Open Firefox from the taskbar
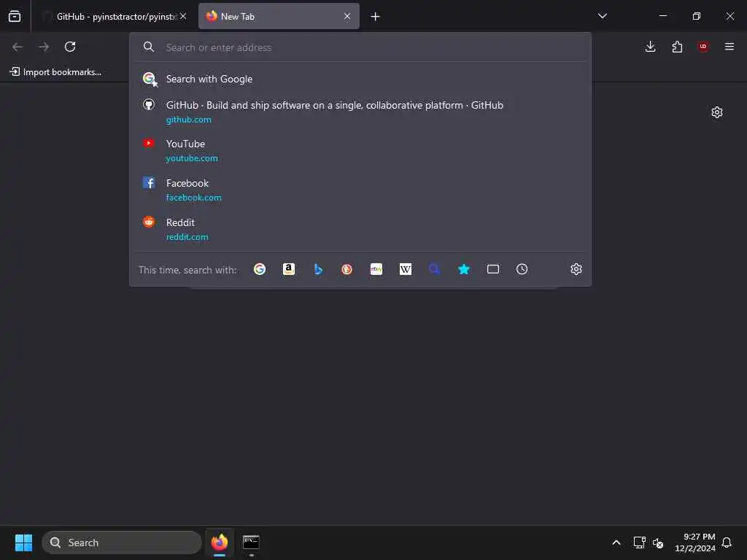 pos(220,542)
